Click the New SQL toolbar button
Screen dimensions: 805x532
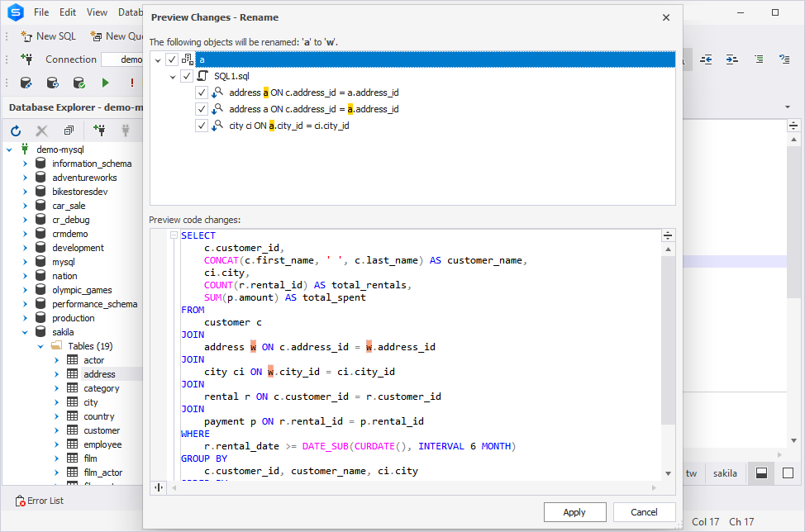[x=48, y=36]
